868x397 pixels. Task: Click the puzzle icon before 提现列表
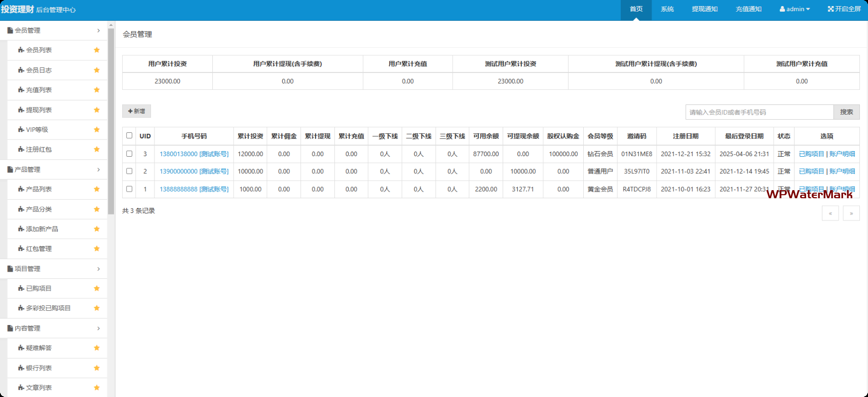tap(21, 110)
